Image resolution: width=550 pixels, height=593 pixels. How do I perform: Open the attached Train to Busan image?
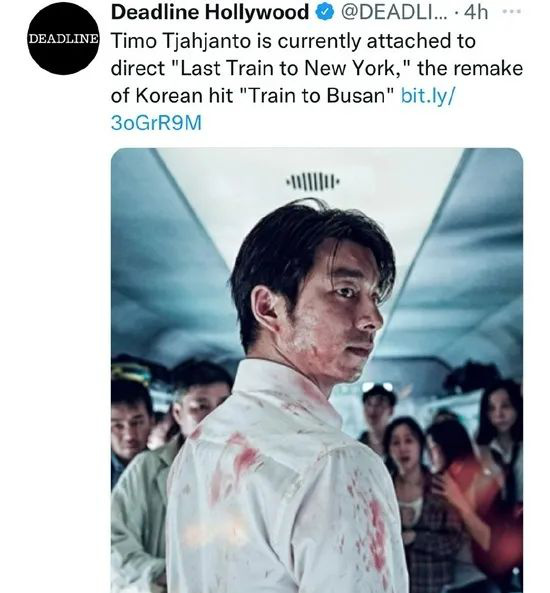317,370
